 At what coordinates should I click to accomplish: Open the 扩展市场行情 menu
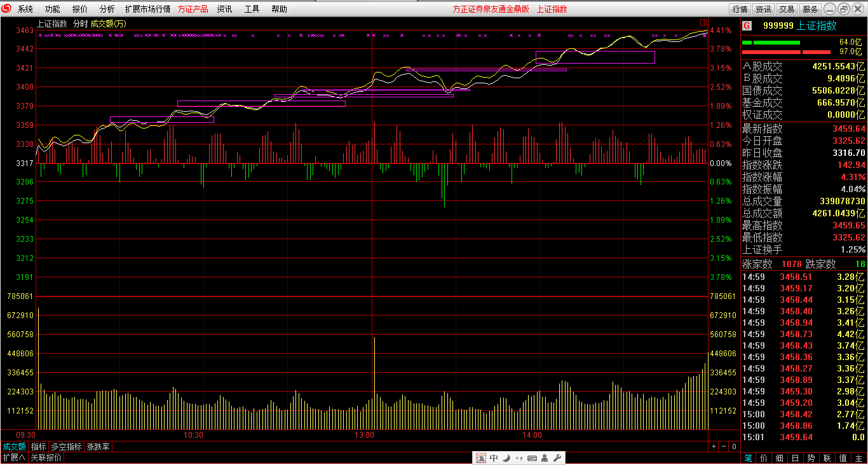(x=147, y=9)
